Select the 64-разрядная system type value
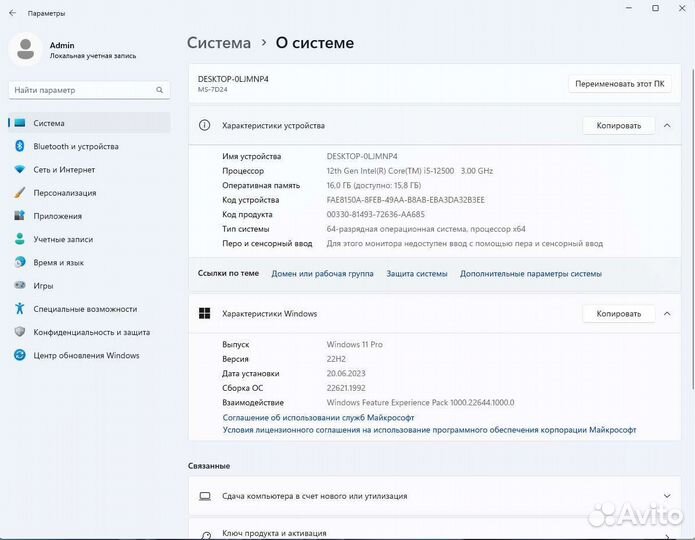The height and width of the screenshot is (540, 695). tap(426, 229)
